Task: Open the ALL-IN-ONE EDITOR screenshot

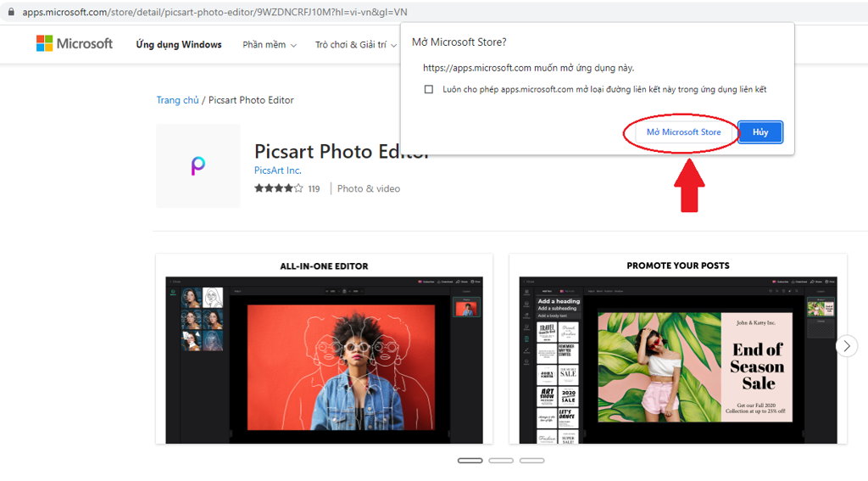Action: click(x=325, y=350)
